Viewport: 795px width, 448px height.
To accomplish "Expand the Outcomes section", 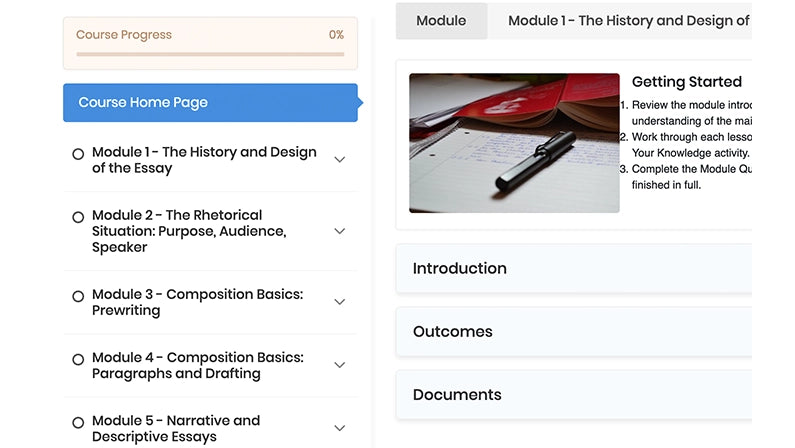I will [x=574, y=332].
